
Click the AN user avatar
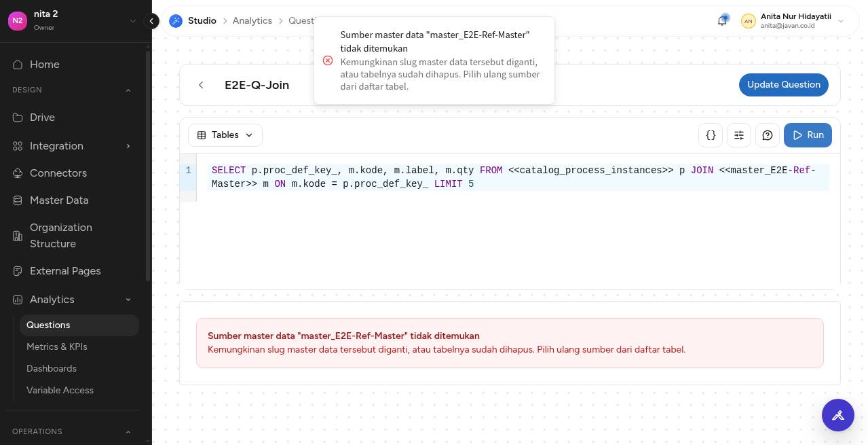click(748, 21)
